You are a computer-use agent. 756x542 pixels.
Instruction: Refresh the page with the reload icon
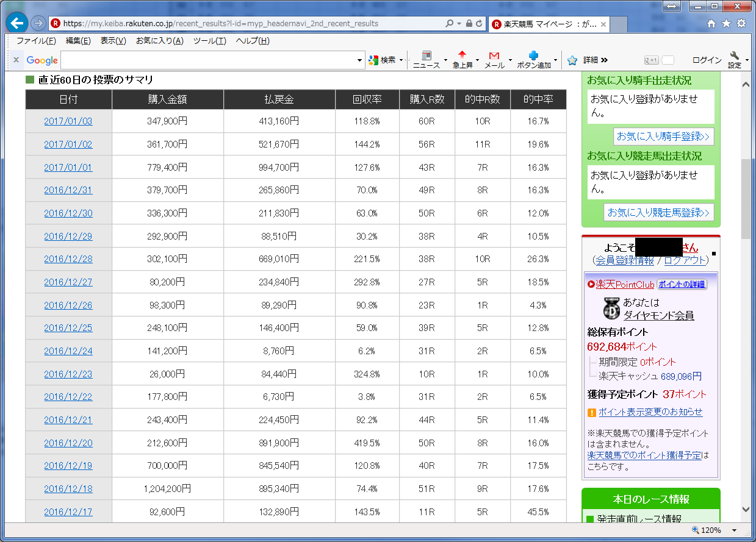pyautogui.click(x=479, y=24)
